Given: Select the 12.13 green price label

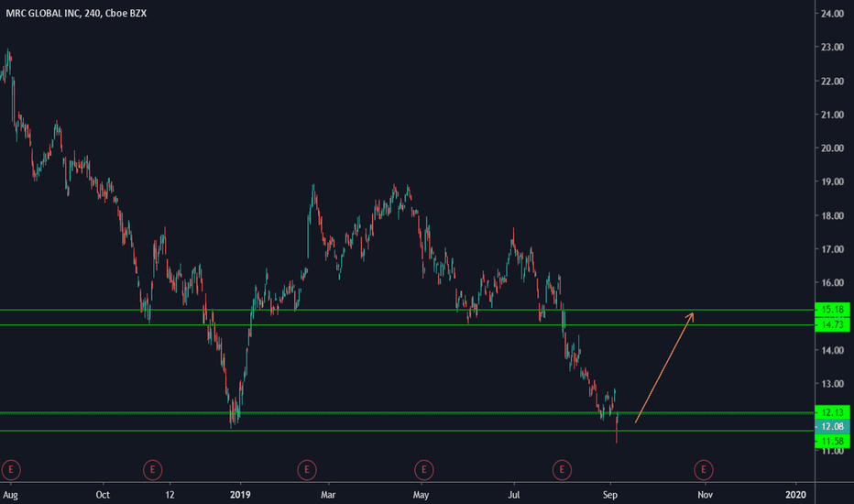Looking at the screenshot, I should pos(832,412).
